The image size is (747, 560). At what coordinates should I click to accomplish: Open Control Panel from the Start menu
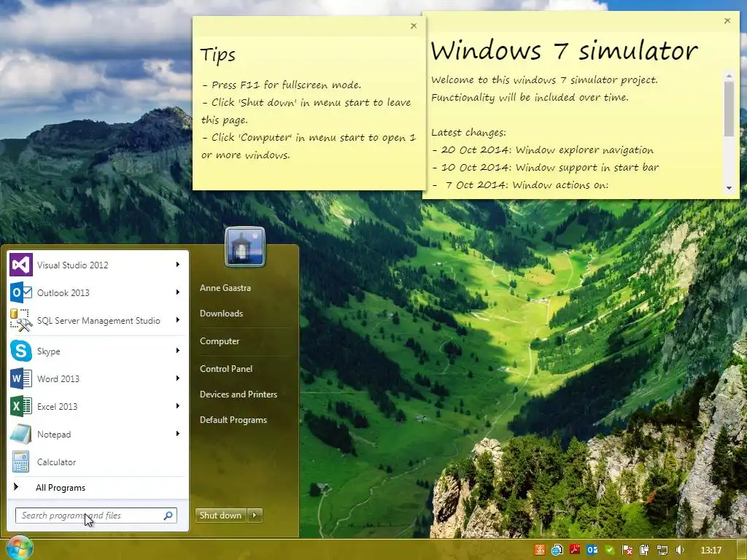click(x=226, y=368)
